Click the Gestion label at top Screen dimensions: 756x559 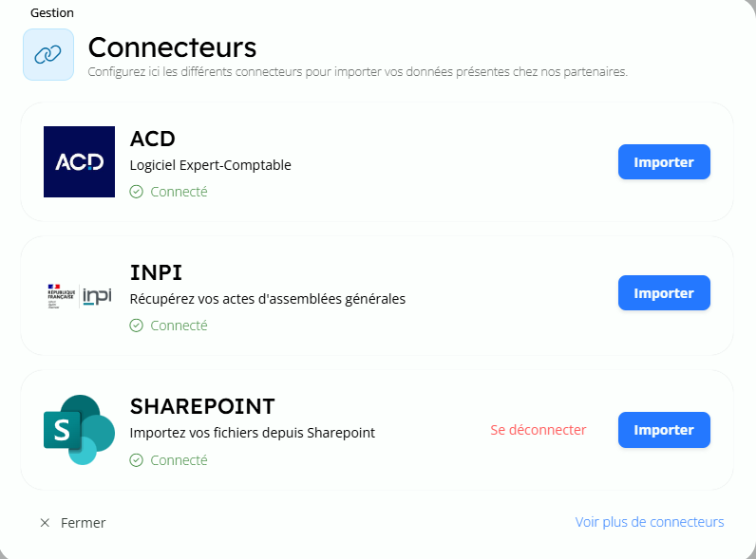point(52,13)
